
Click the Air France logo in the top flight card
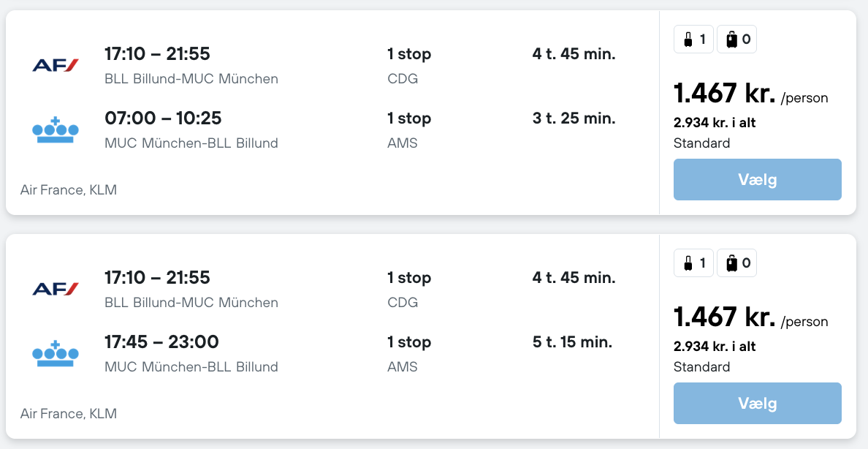[x=56, y=66]
